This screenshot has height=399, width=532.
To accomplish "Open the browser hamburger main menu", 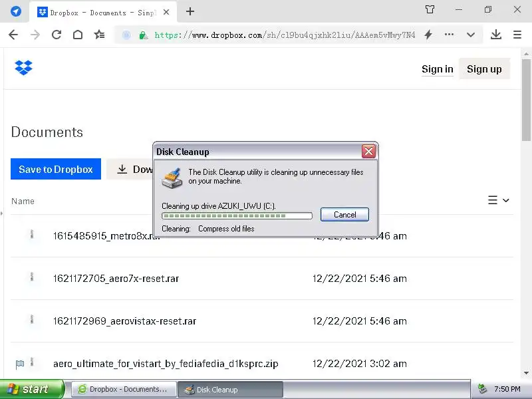I will 517,35.
